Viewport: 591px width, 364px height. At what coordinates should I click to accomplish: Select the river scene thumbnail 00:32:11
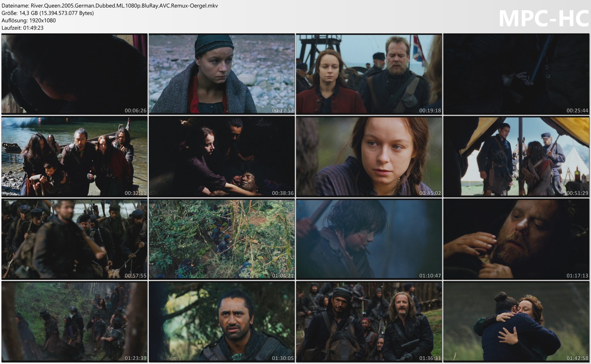[x=74, y=156]
